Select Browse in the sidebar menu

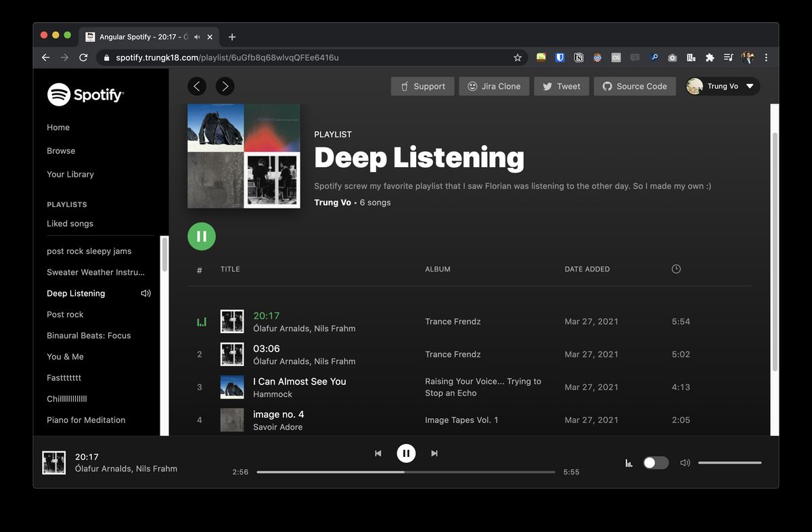pyautogui.click(x=61, y=150)
